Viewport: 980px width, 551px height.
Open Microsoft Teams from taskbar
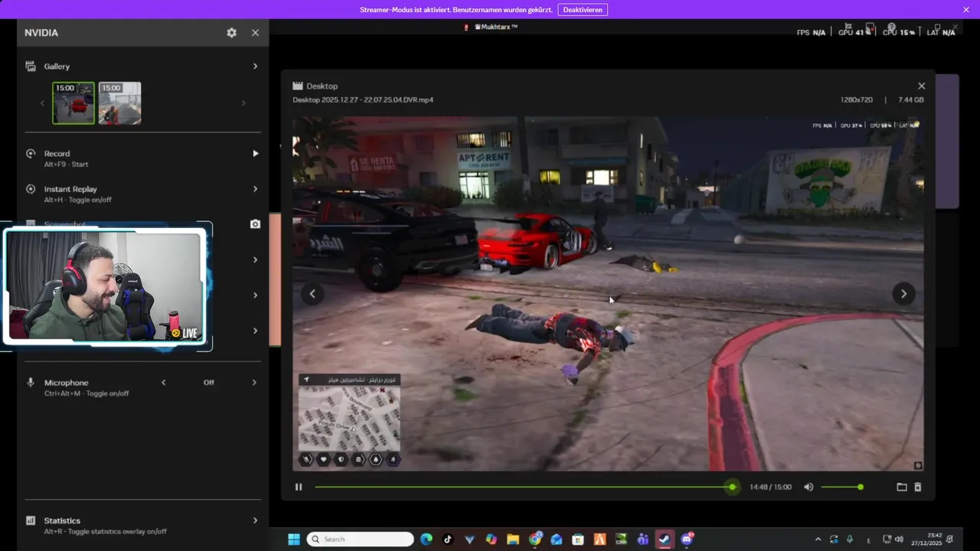[642, 540]
